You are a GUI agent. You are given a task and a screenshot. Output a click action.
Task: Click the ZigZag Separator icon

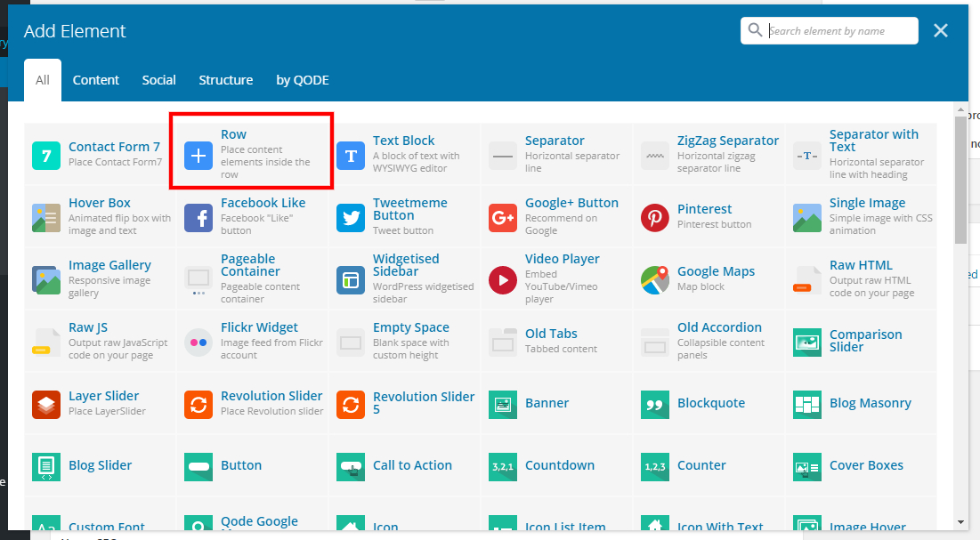[655, 156]
